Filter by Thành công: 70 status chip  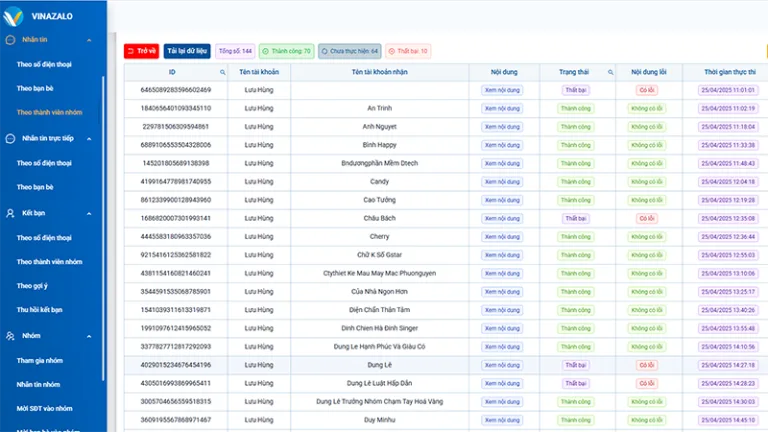(x=286, y=51)
